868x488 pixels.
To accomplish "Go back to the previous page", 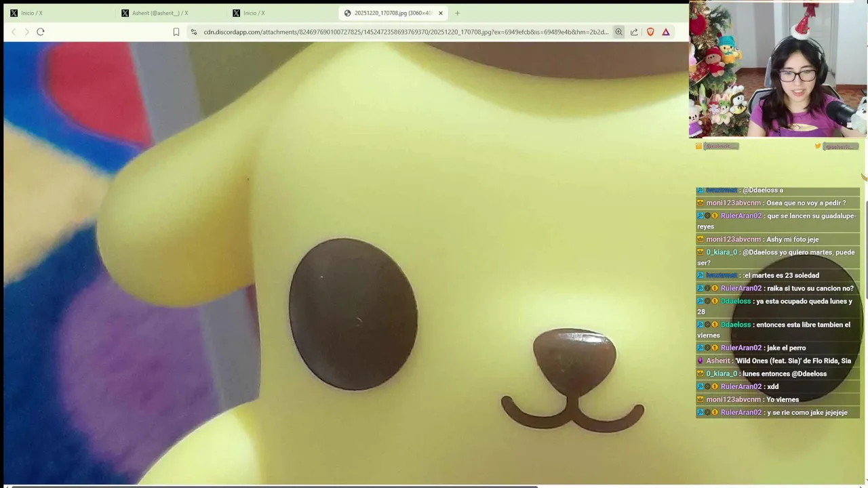I will click(14, 32).
